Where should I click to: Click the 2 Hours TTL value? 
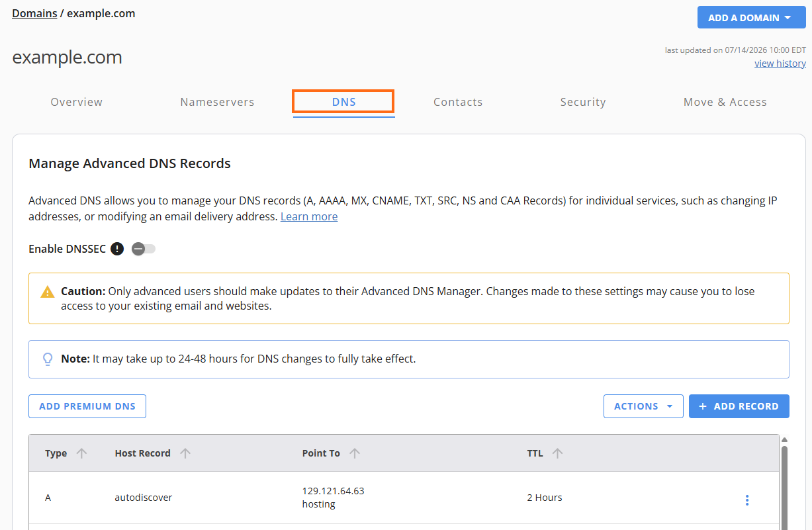[x=545, y=498]
